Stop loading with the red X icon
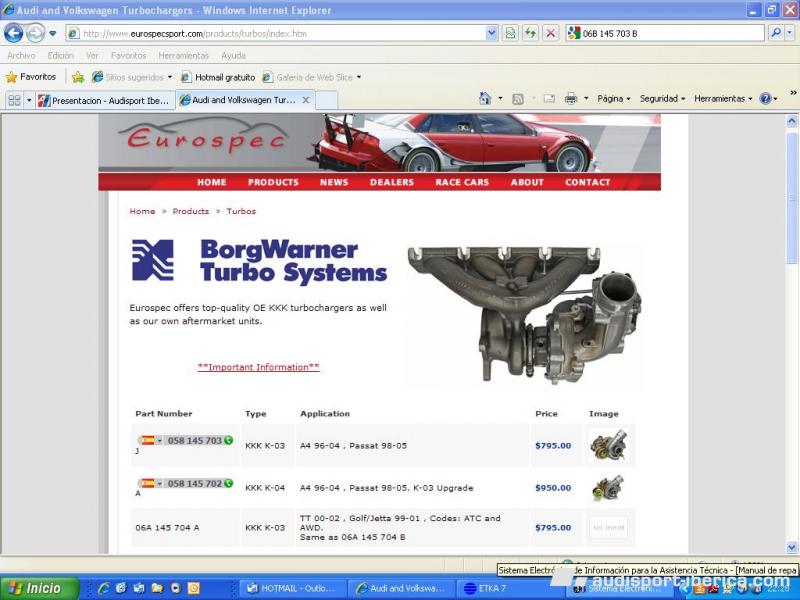 tap(551, 34)
